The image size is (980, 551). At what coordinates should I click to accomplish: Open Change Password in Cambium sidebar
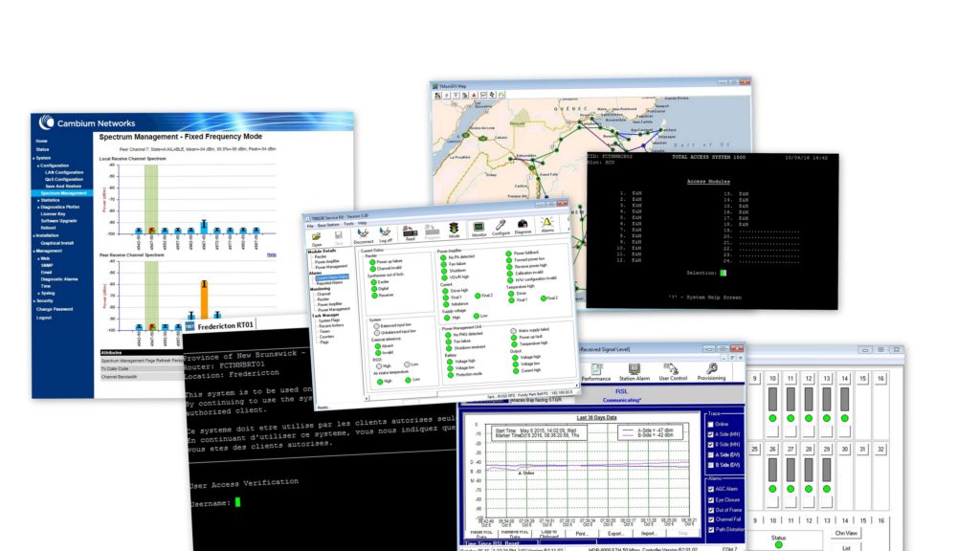point(55,309)
